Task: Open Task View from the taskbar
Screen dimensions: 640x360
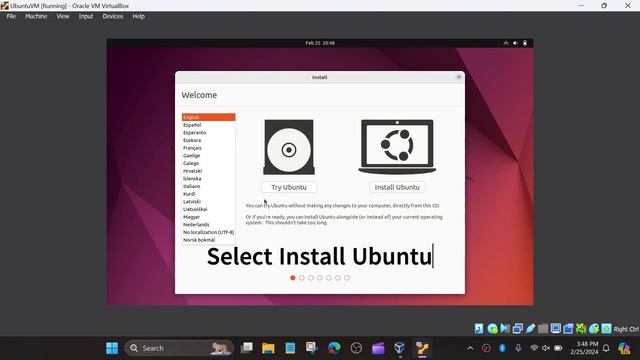Action: (247, 348)
